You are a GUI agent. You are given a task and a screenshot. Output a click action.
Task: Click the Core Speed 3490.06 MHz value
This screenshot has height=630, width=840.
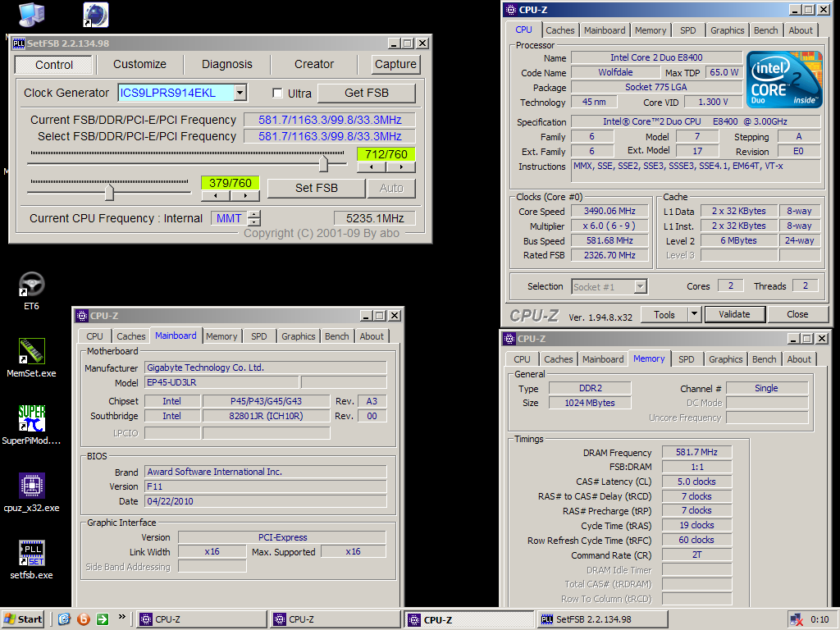[x=609, y=211]
